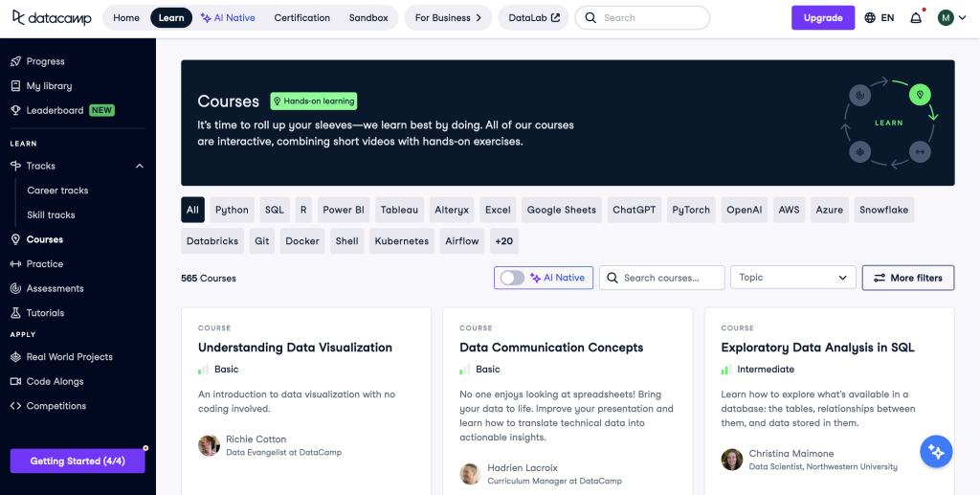Viewport: 980px width, 495px height.
Task: Open the Sandbox tab
Action: click(x=368, y=17)
